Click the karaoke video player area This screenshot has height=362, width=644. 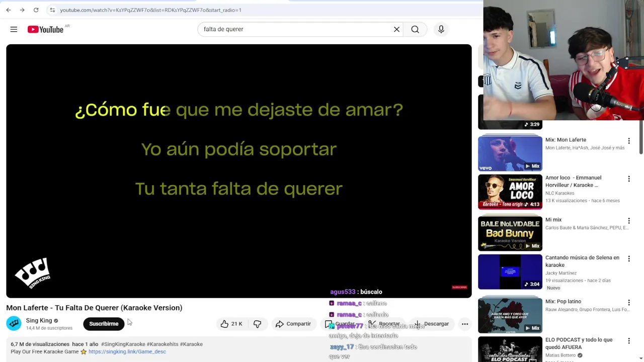click(239, 171)
